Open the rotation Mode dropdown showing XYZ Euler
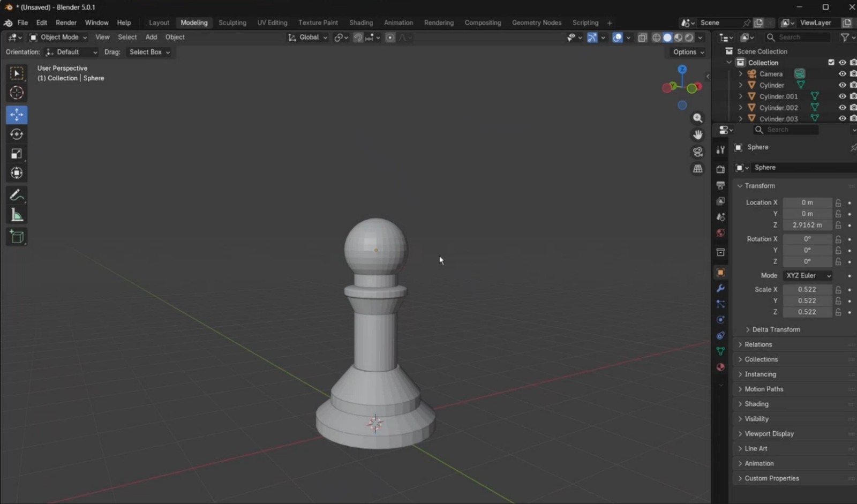Screen dimensions: 857x504 tap(807, 275)
